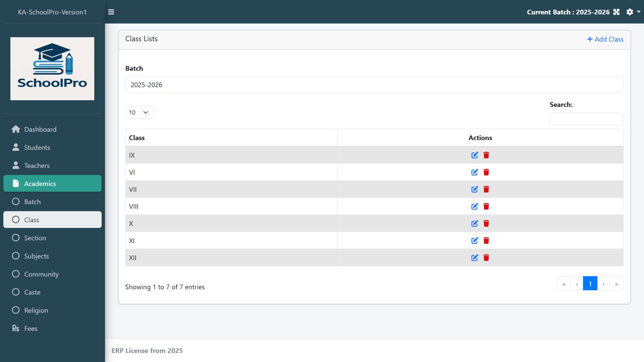Select the Batch circle menu item
The width and height of the screenshot is (644, 362).
coord(32,202)
